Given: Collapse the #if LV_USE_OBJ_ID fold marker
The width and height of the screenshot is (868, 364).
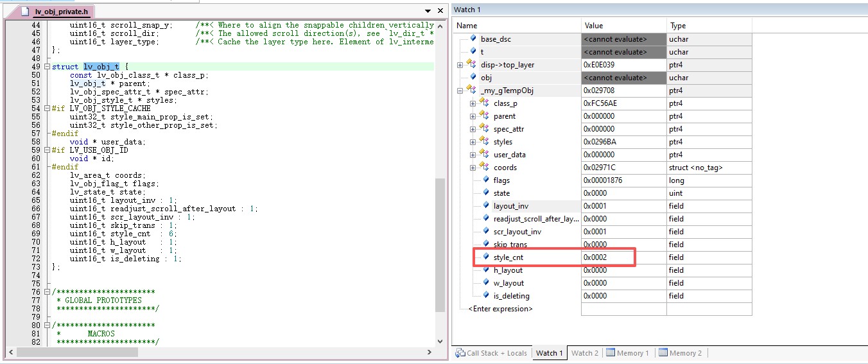Looking at the screenshot, I should pos(48,150).
